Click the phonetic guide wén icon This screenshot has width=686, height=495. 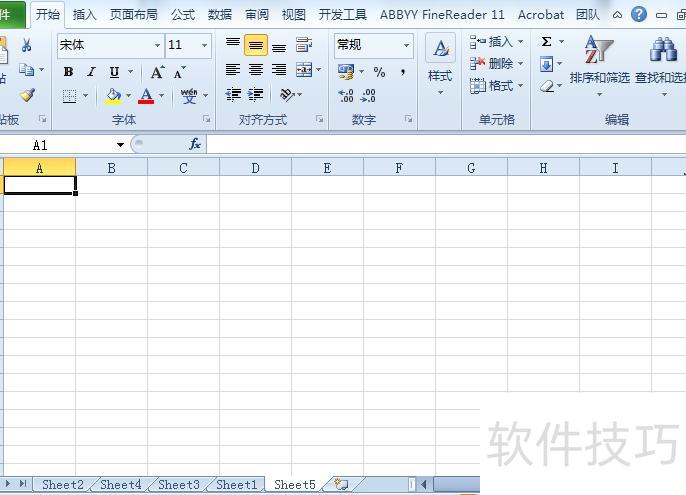(x=189, y=96)
